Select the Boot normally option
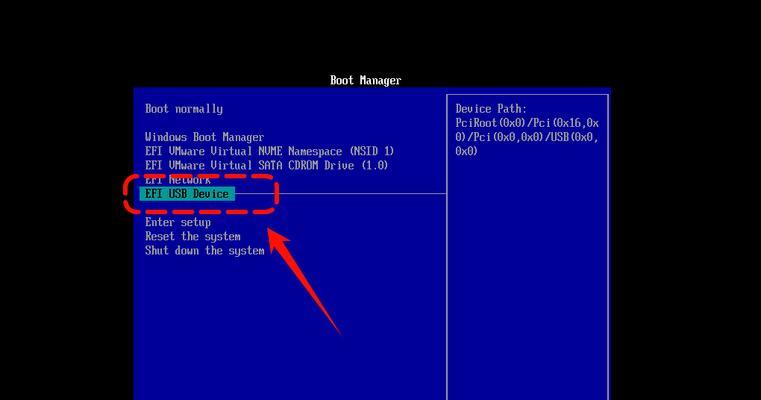This screenshot has width=761, height=400. pos(184,109)
